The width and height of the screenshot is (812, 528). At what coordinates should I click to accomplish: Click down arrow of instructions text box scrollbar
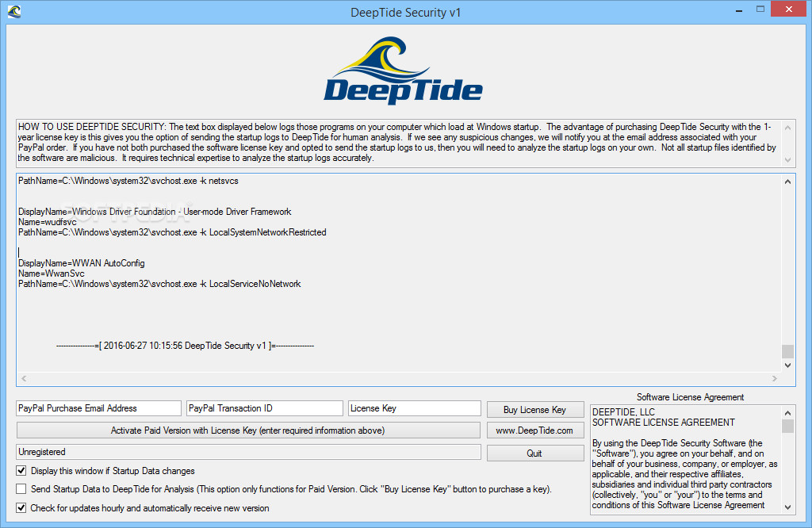coord(787,160)
